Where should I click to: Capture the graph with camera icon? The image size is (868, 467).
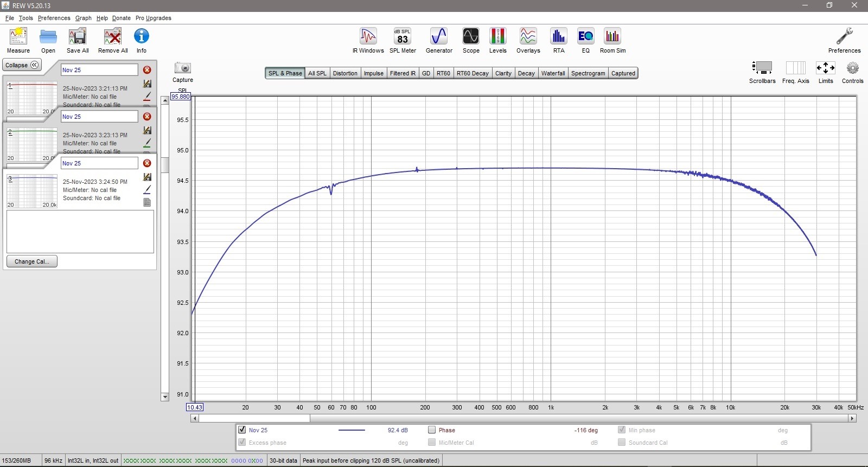coord(183,68)
